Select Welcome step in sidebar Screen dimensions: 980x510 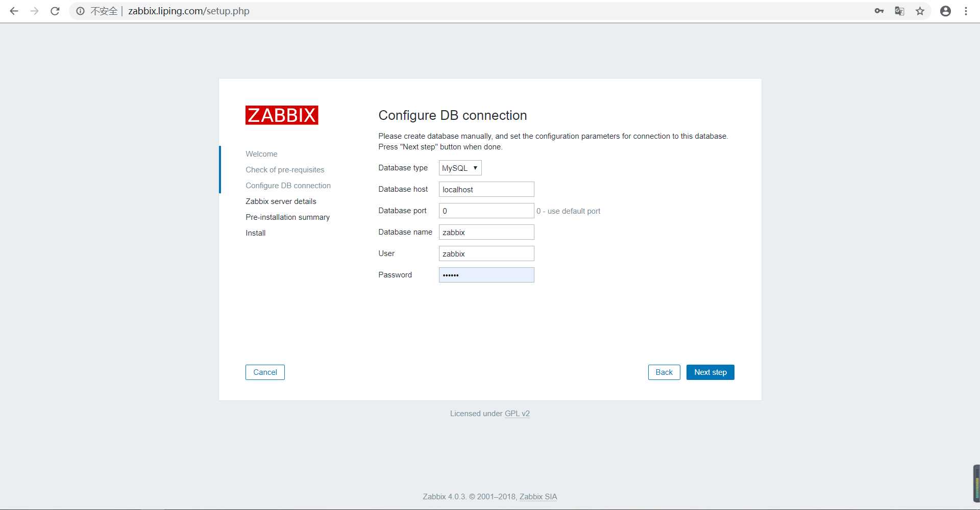point(261,154)
